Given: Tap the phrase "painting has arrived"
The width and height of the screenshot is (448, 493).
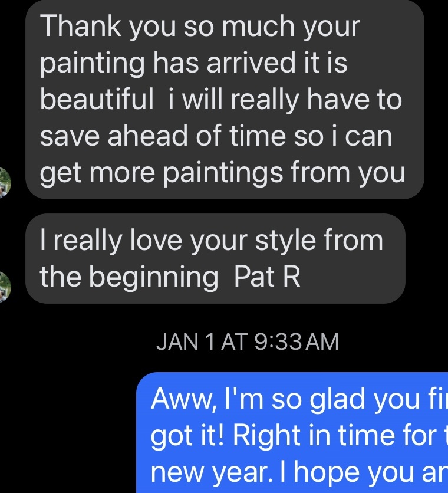Looking at the screenshot, I should (x=167, y=64).
